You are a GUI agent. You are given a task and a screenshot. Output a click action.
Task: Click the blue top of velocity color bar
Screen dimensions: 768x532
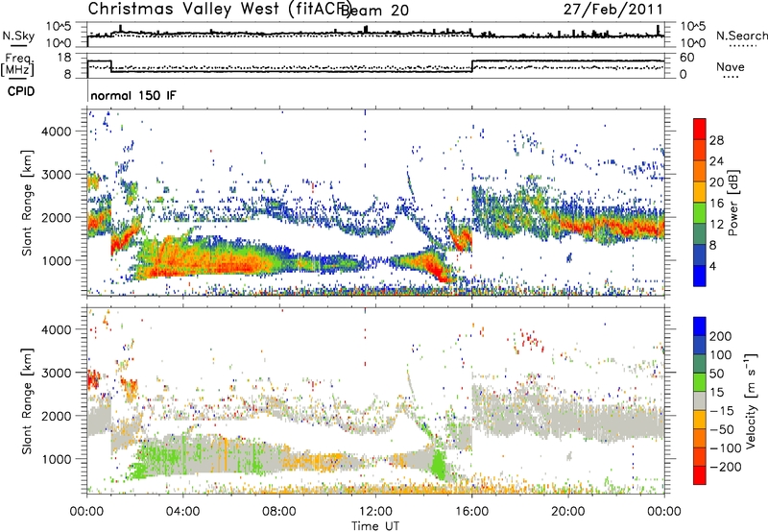(700, 326)
